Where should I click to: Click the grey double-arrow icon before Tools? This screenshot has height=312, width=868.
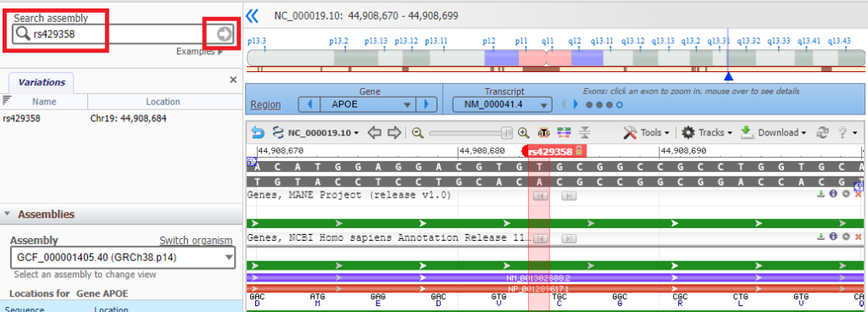click(x=584, y=133)
